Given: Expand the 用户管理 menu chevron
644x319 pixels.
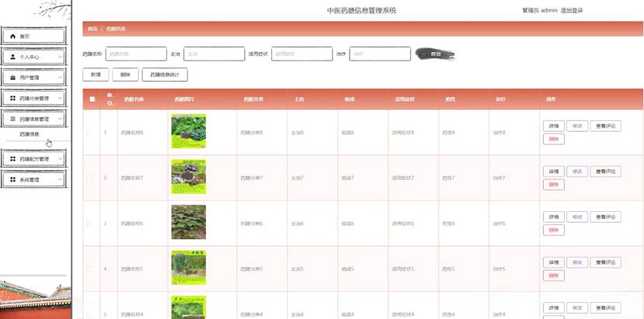Looking at the screenshot, I should coord(60,78).
